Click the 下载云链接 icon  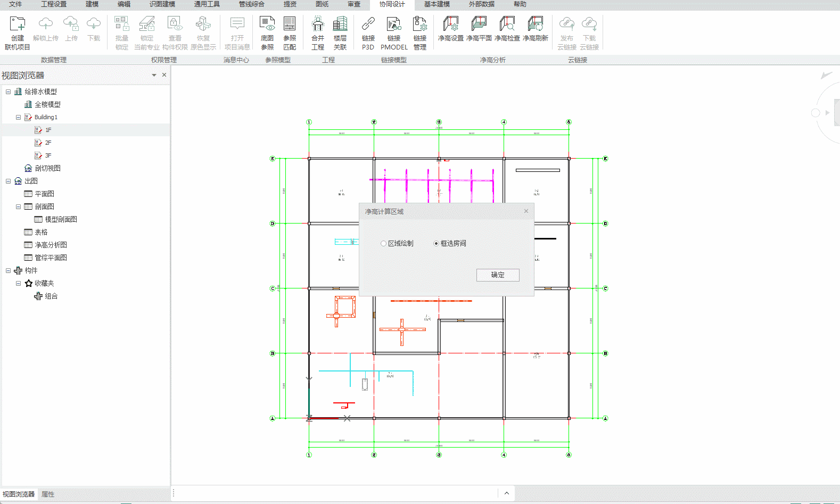(x=589, y=24)
